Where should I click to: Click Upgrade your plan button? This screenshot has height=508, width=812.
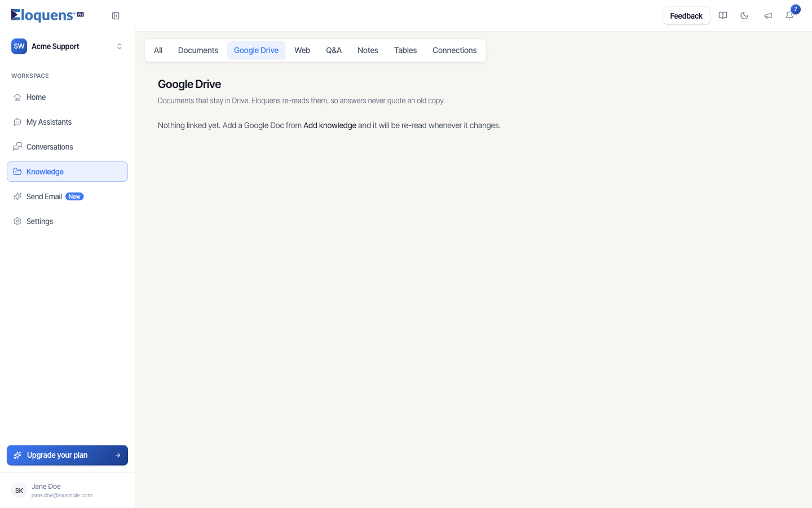67,455
